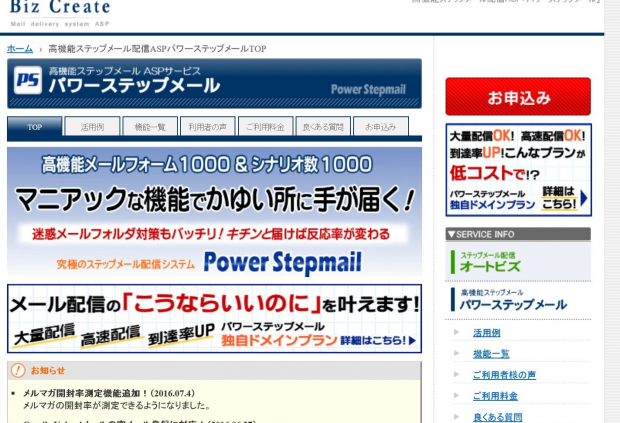Click the 独自ドメインプラン wide banner under hero
Image resolution: width=620 pixels, height=423 pixels.
click(214, 319)
